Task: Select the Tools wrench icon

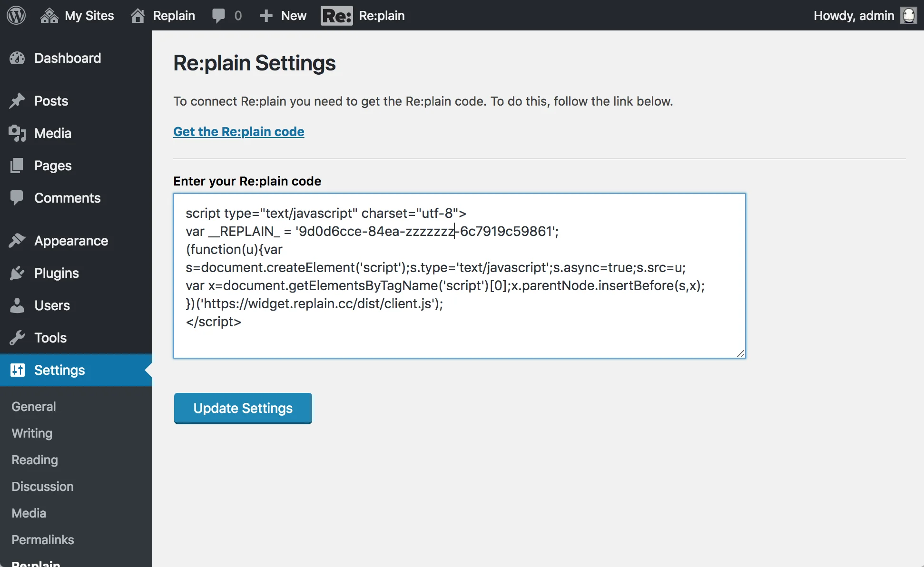Action: click(17, 338)
